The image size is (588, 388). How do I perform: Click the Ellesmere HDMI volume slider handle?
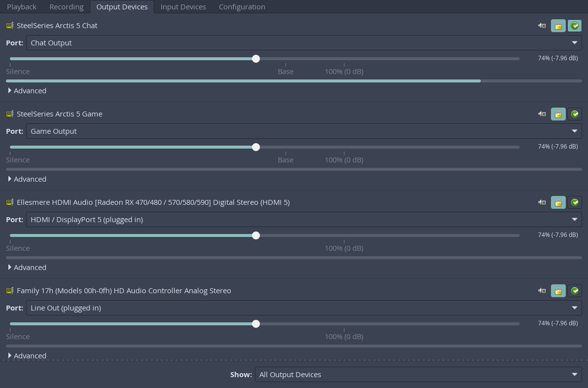click(x=256, y=235)
